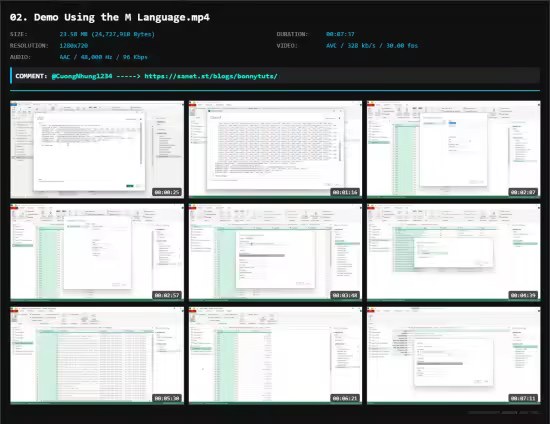Open the thumbnail at timestamp 00:07:11
This screenshot has height=424, width=550.
454,356
